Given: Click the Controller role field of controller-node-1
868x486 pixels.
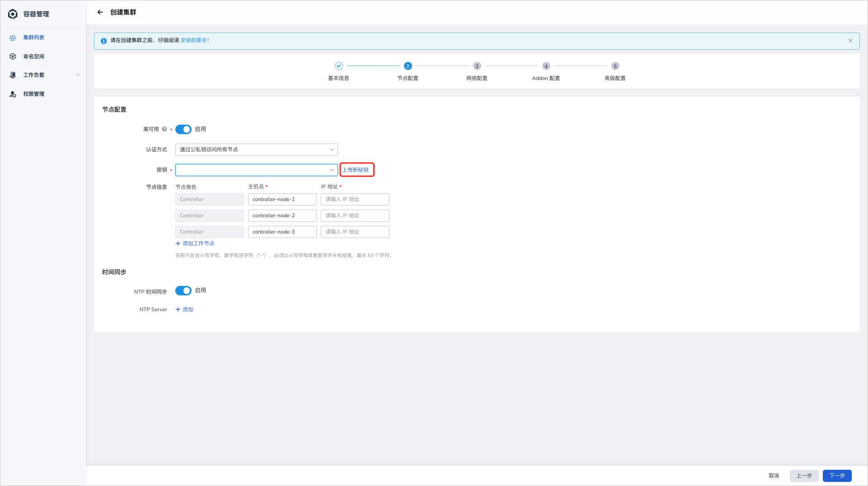Looking at the screenshot, I should [209, 199].
